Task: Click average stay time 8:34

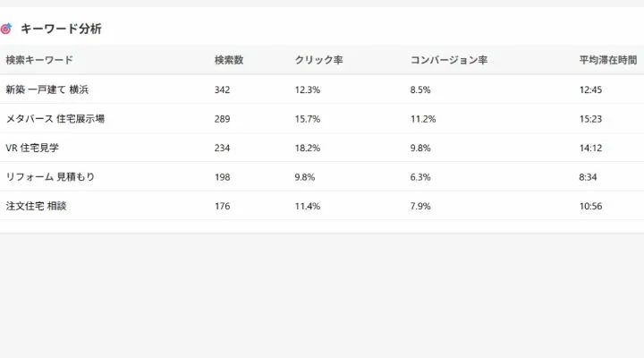Action: click(x=588, y=177)
